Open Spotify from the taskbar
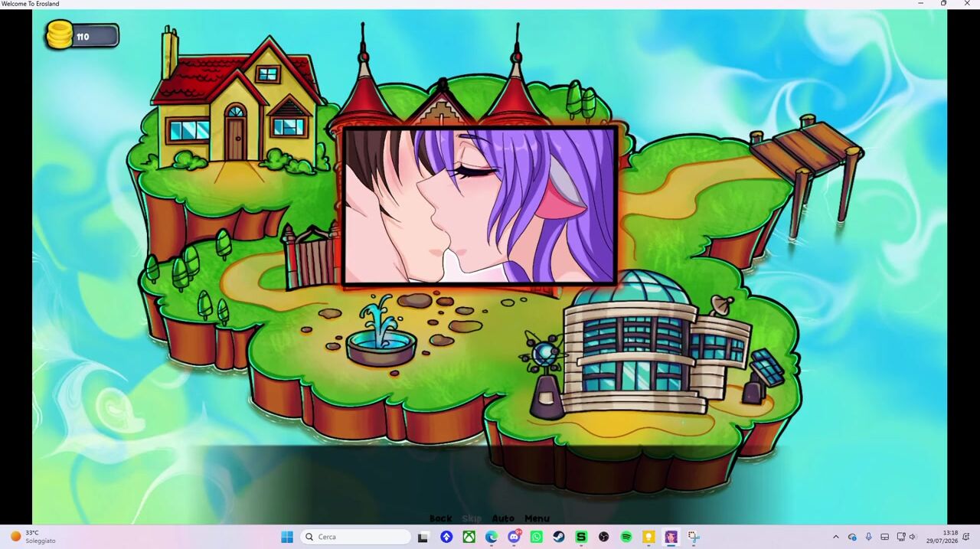The width and height of the screenshot is (980, 549). click(x=626, y=537)
